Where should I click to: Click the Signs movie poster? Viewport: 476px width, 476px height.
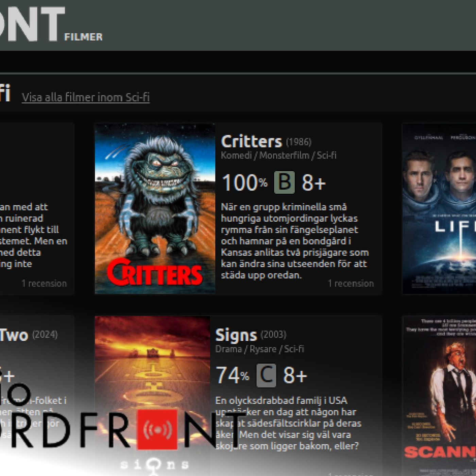tap(152, 396)
